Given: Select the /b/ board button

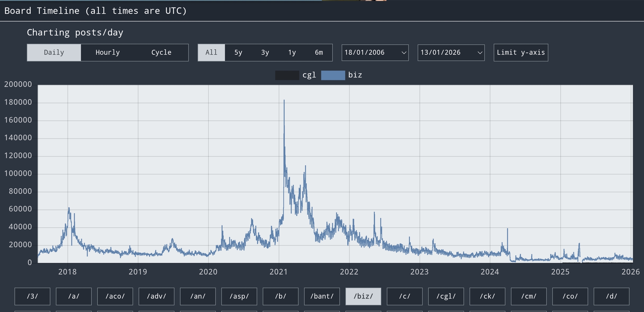Looking at the screenshot, I should click(x=280, y=296).
